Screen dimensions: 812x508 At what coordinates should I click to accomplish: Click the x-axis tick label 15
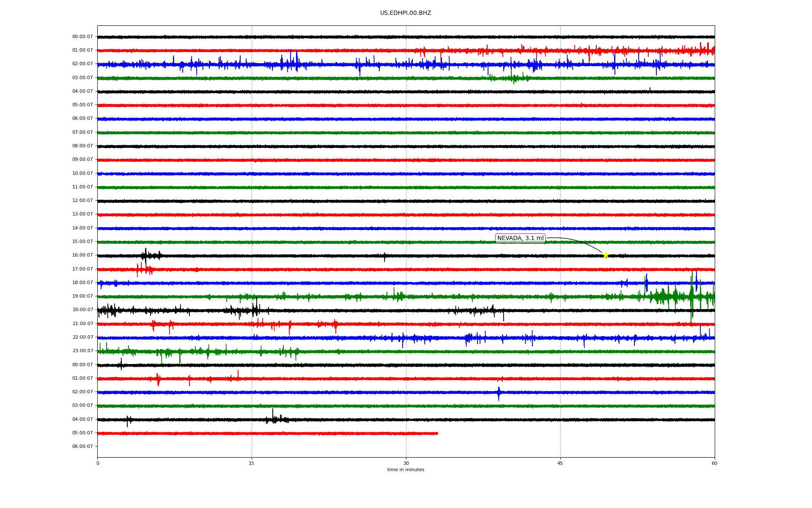252,463
